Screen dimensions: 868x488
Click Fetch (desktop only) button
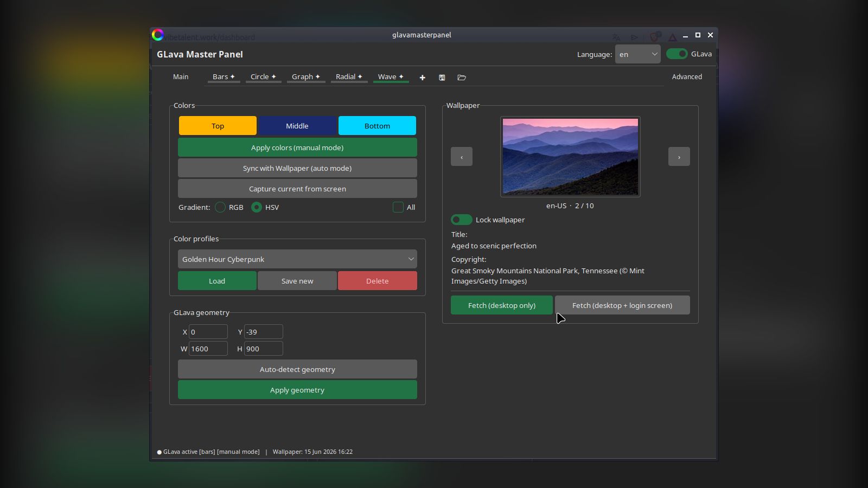tap(502, 305)
